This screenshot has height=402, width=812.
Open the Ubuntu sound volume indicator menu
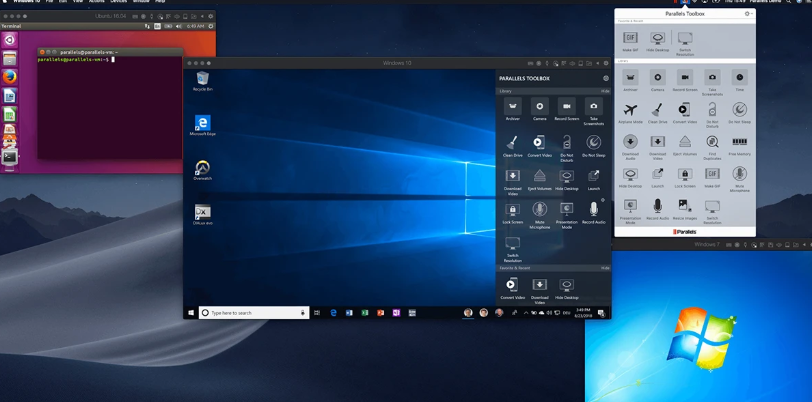[179, 26]
